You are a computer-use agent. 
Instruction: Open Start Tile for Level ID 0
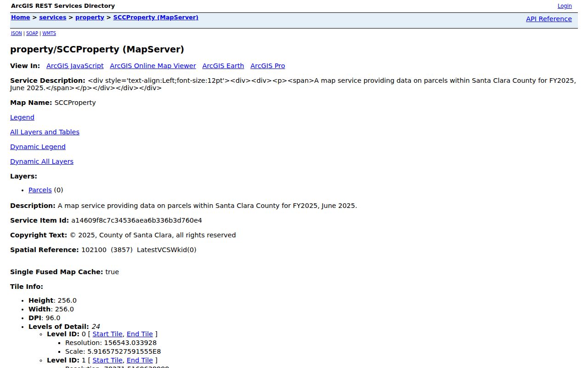click(107, 334)
